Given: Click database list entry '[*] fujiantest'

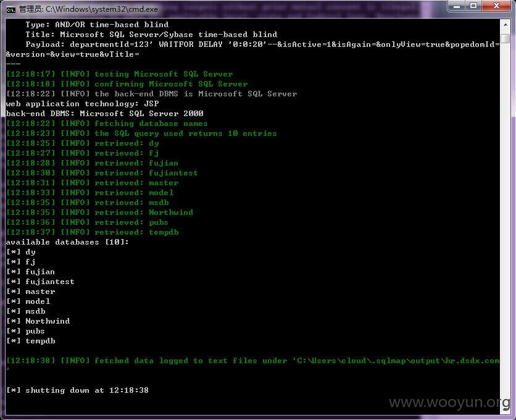Looking at the screenshot, I should click(41, 282).
